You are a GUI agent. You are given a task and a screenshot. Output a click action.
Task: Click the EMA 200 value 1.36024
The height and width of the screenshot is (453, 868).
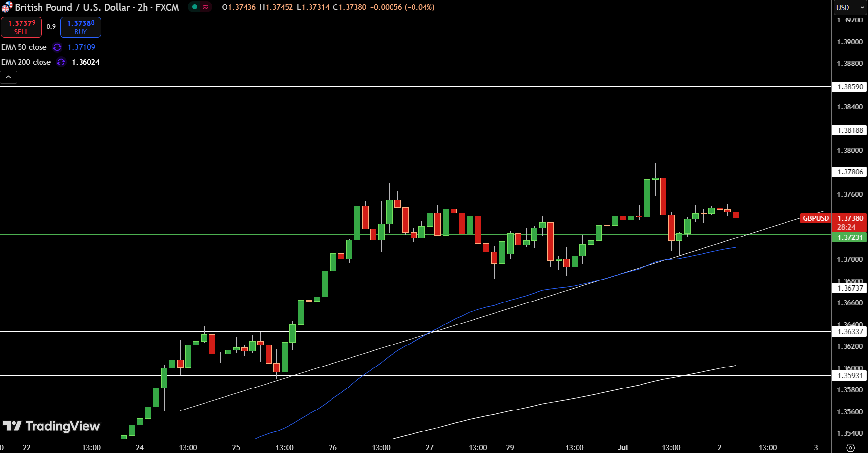(x=85, y=62)
